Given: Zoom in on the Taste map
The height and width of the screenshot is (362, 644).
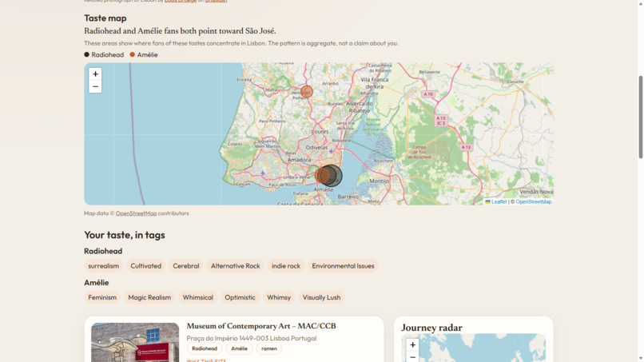Looking at the screenshot, I should [95, 74].
